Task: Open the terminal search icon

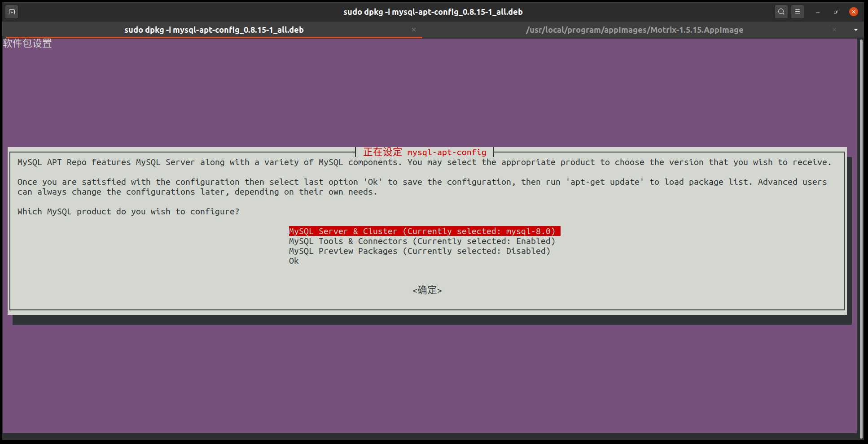Action: pos(781,12)
